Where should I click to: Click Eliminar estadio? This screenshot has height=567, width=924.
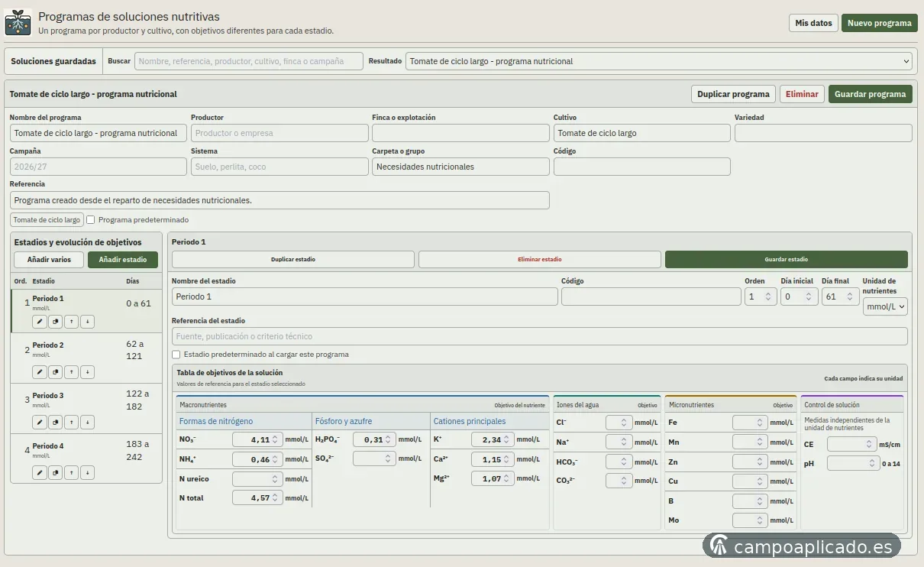tap(540, 259)
